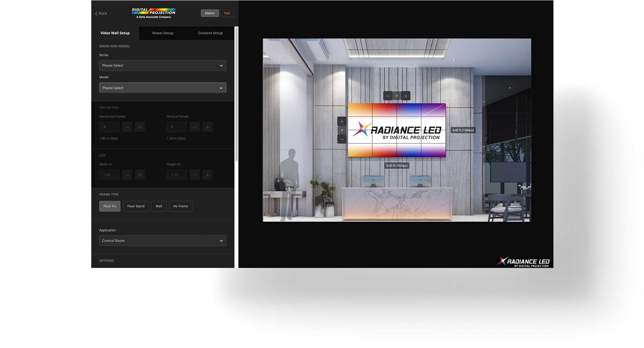Increase Vertical Panels with plus button
Viewport: 644px width, 348px height.
tap(208, 127)
